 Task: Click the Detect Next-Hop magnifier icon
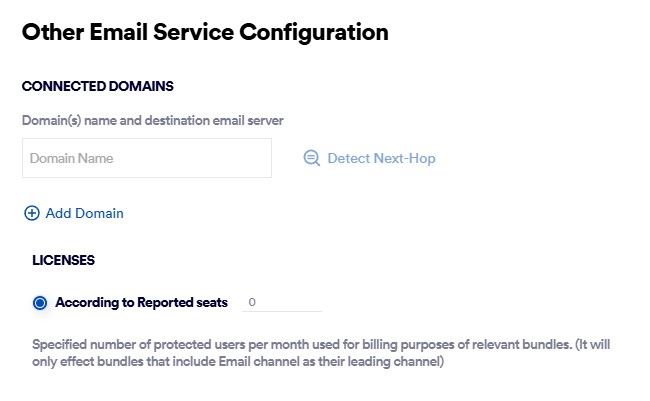coord(311,158)
